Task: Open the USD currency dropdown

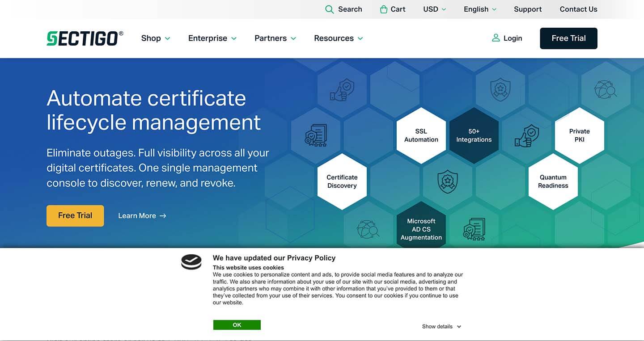Action: pos(435,9)
